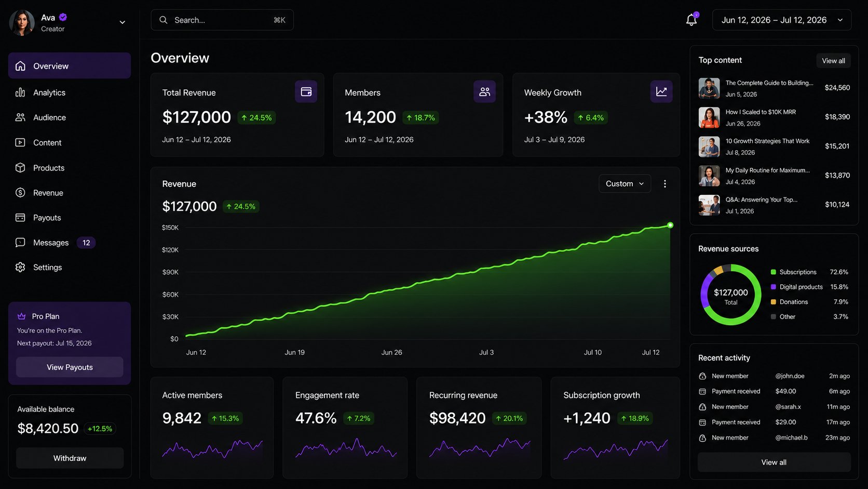Open the notifications bell

[691, 20]
